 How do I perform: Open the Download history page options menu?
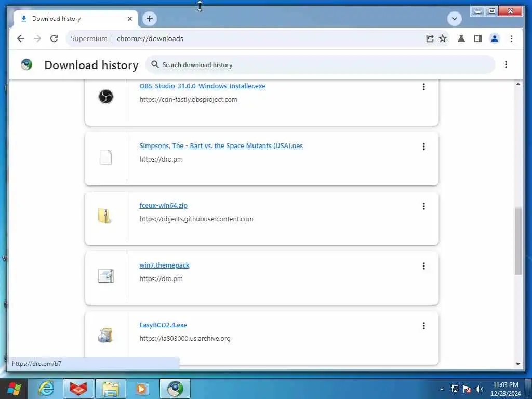click(506, 64)
